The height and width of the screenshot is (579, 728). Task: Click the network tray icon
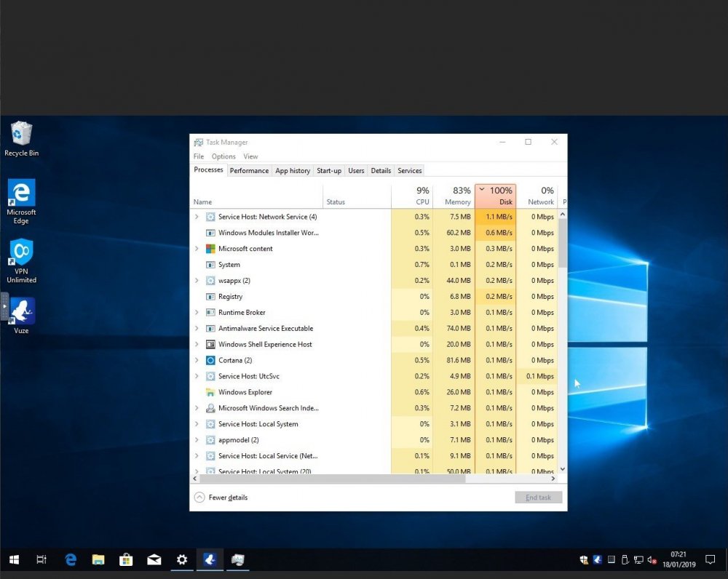638,560
